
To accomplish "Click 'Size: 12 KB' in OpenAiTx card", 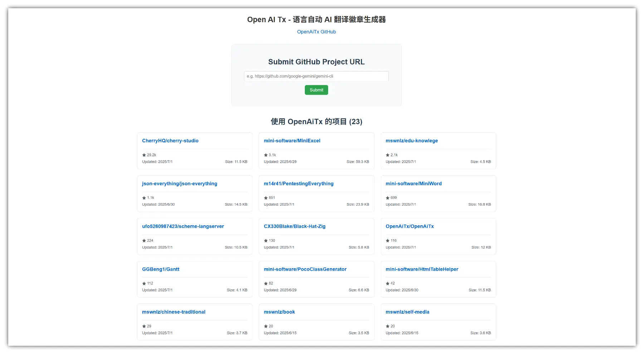I will (481, 247).
